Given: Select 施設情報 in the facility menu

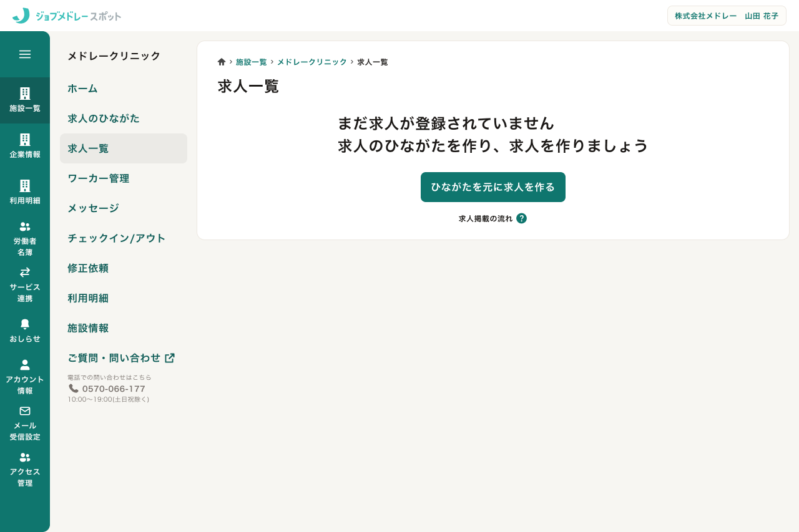Looking at the screenshot, I should [x=124, y=328].
